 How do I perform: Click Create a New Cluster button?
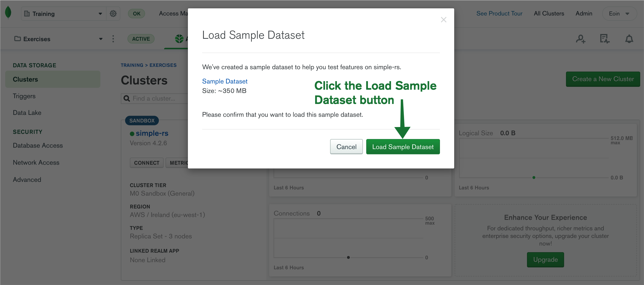coord(603,79)
